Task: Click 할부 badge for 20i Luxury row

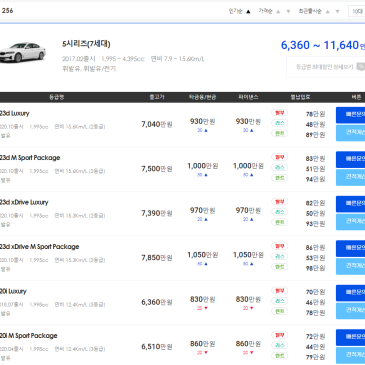Action: (x=279, y=291)
